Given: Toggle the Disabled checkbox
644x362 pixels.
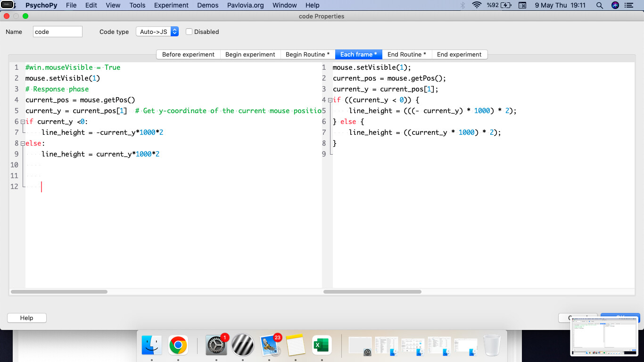Looking at the screenshot, I should point(189,32).
